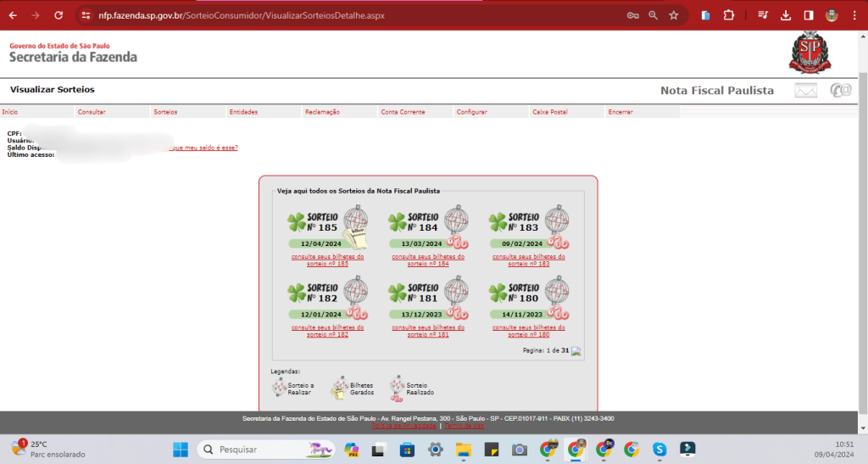Click the Encerrar menu item
Screen dimensions: 868x464
pos(620,112)
